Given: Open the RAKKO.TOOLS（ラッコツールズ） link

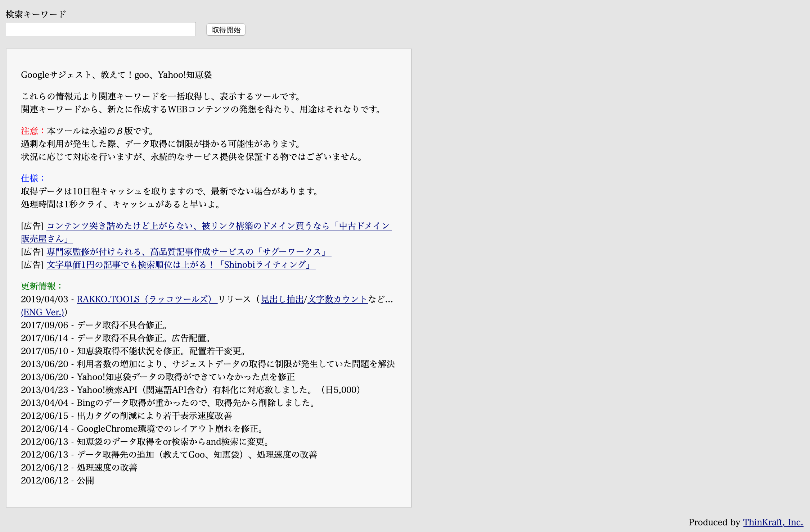Looking at the screenshot, I should tap(147, 299).
